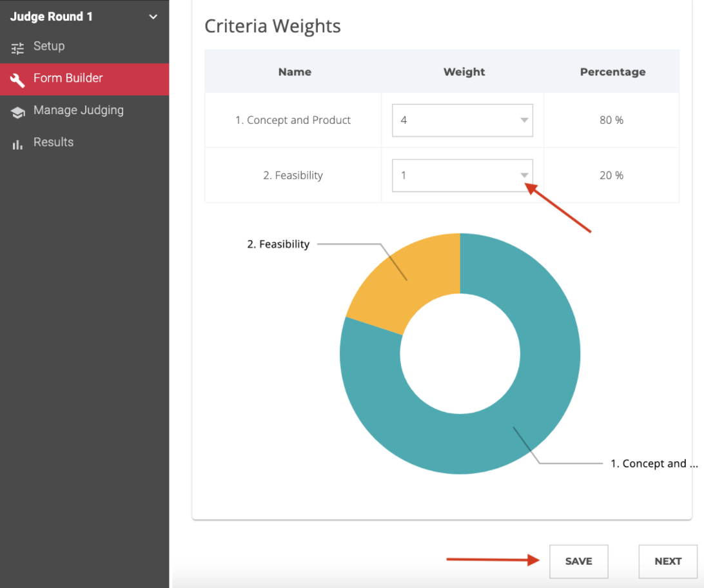Select the Form Builder sidebar item
Viewport: 704px width, 588px height.
(84, 79)
